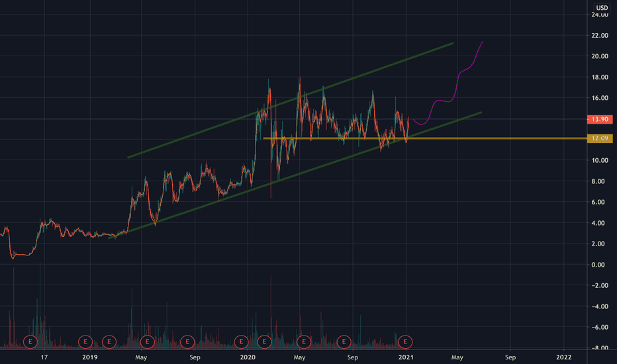The image size is (617, 364).
Task: Click the 6.00 price axis label
Action: (598, 202)
